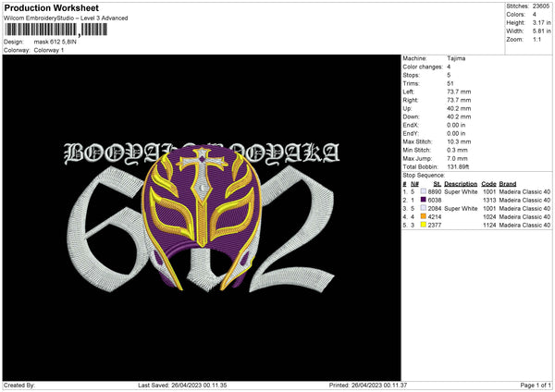Viewport: 555px width, 392px height.
Task: Click the Down value 40.2 mm
Action: coord(459,116)
